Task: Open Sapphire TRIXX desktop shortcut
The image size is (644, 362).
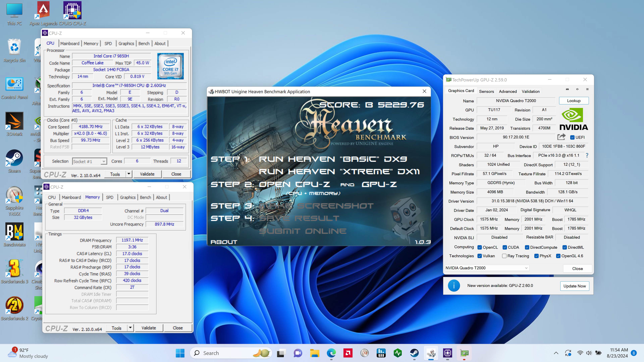Action: click(14, 201)
